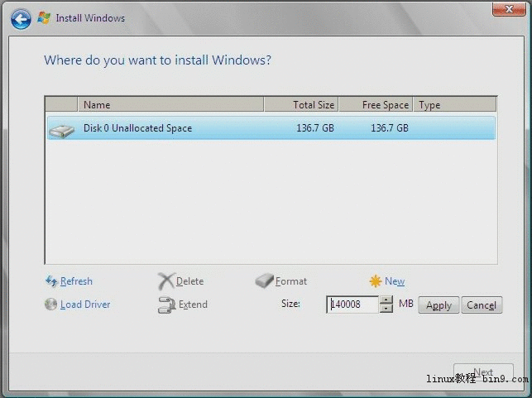This screenshot has width=532, height=398.
Task: Click the New starburst icon
Action: [x=376, y=281]
